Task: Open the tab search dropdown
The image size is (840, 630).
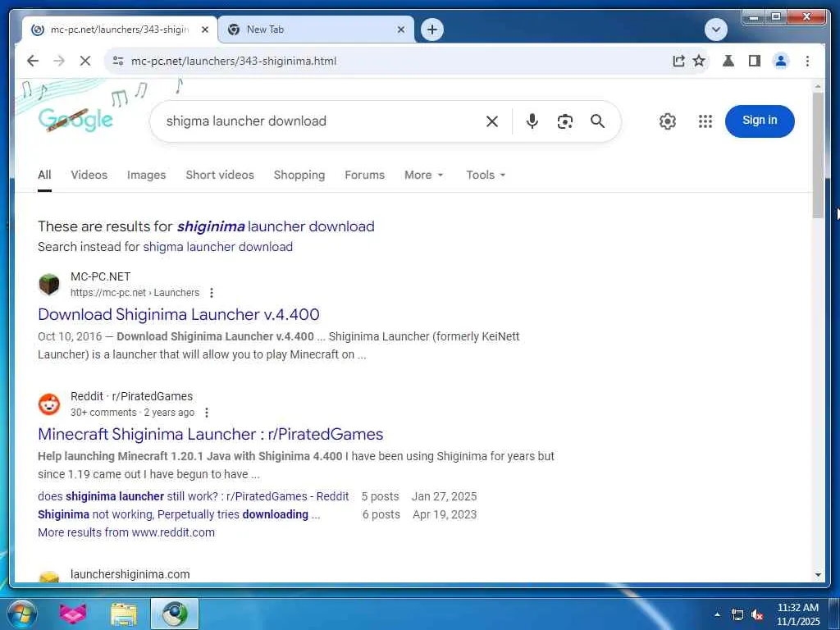Action: coord(716,30)
